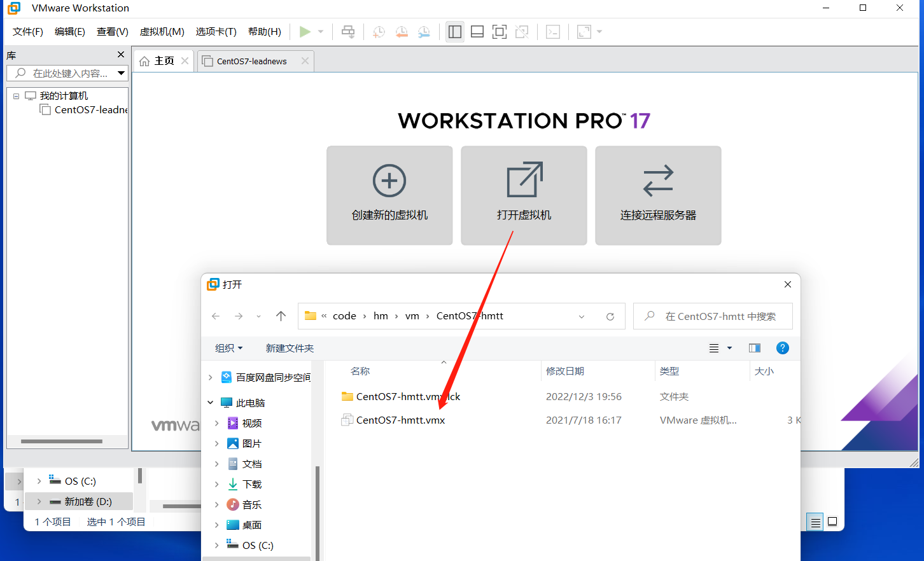
Task: Toggle the thumbnail bar view icon
Action: (477, 32)
